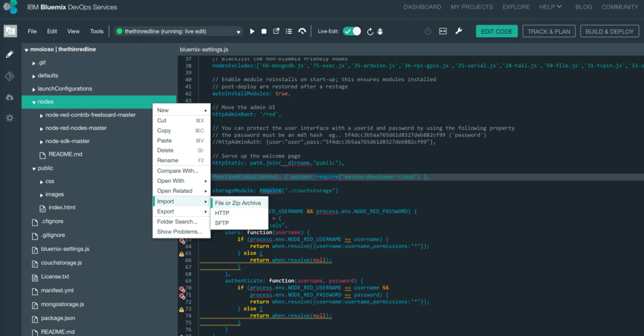The image size is (644, 336).
Task: Open the wrench settings icon
Action: (x=458, y=31)
